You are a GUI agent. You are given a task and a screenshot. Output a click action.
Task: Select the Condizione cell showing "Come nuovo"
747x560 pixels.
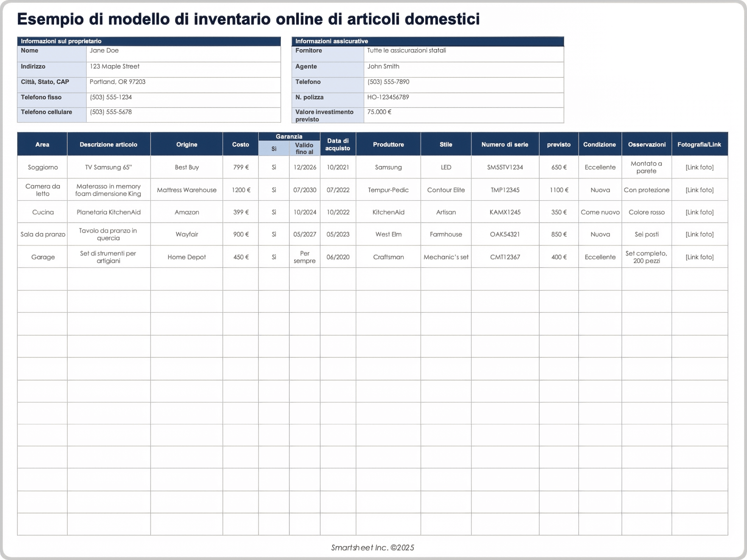point(600,212)
